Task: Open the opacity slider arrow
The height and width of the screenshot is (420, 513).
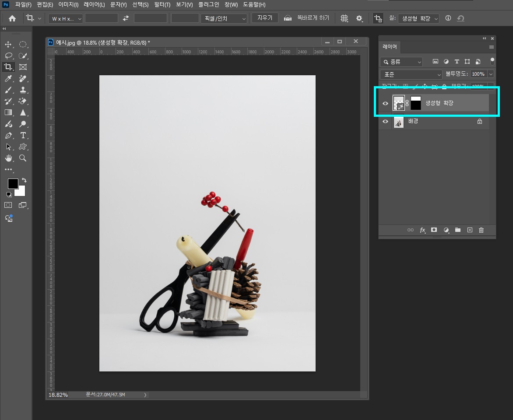Action: 490,74
